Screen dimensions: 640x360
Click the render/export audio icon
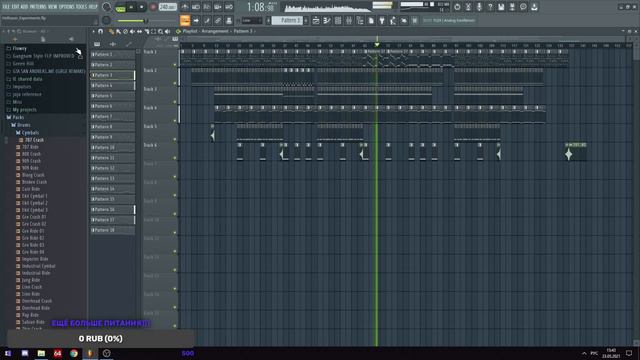pyautogui.click(x=512, y=7)
